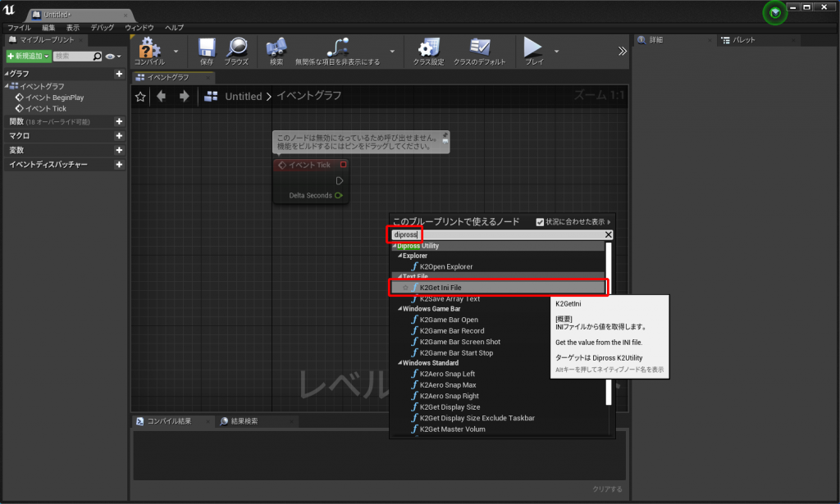Open the File menu
This screenshot has width=840, height=504.
(x=20, y=28)
